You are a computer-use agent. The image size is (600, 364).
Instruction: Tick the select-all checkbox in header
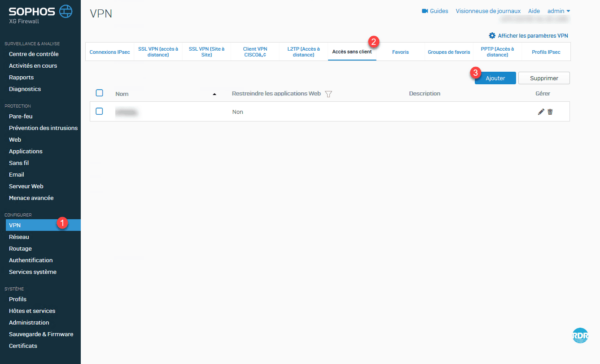coord(99,93)
